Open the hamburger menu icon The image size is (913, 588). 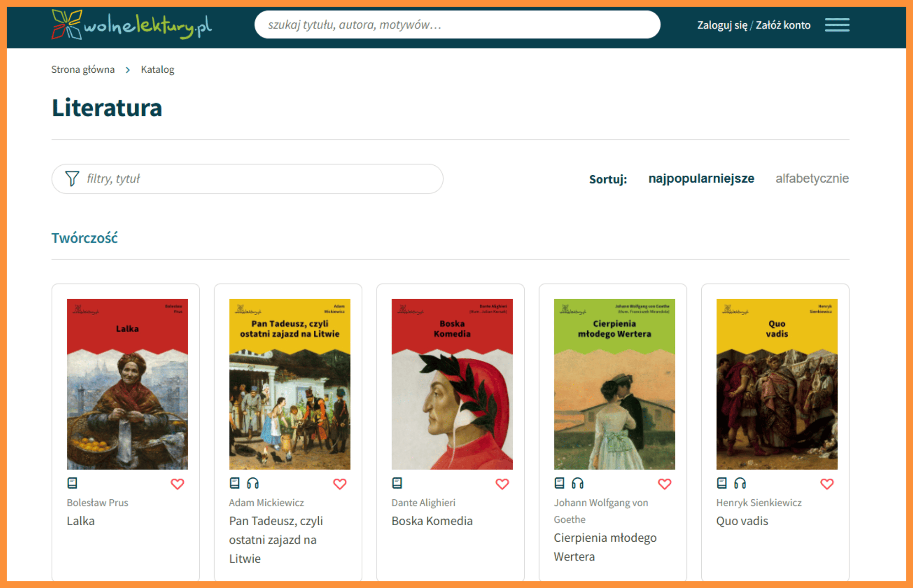click(x=837, y=25)
